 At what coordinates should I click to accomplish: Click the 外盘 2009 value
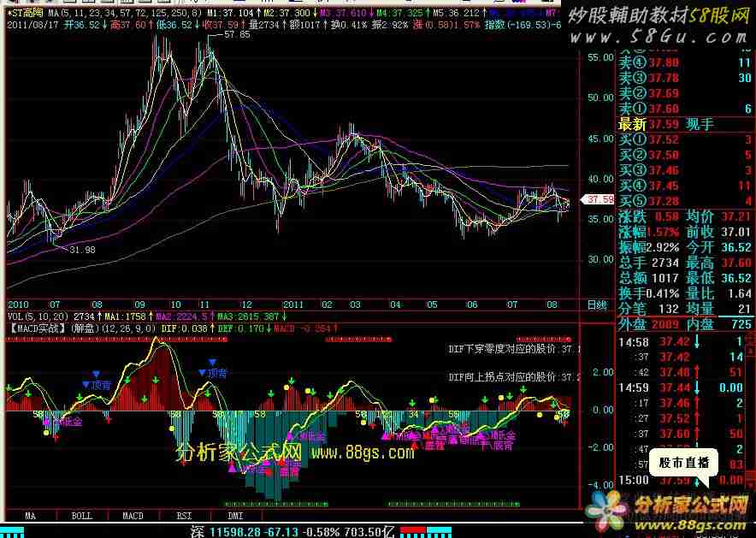(665, 324)
